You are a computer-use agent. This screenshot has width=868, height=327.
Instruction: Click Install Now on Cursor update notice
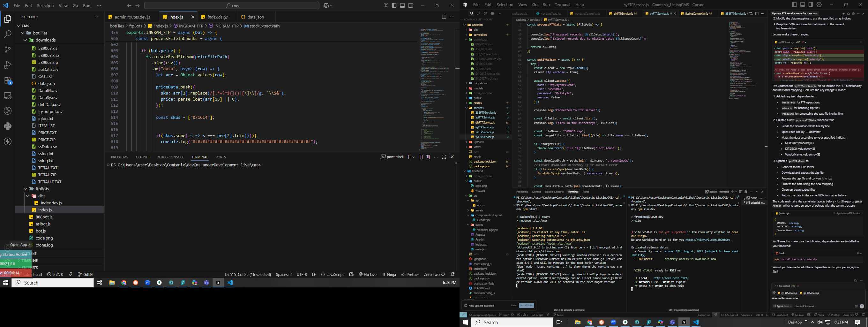click(526, 305)
